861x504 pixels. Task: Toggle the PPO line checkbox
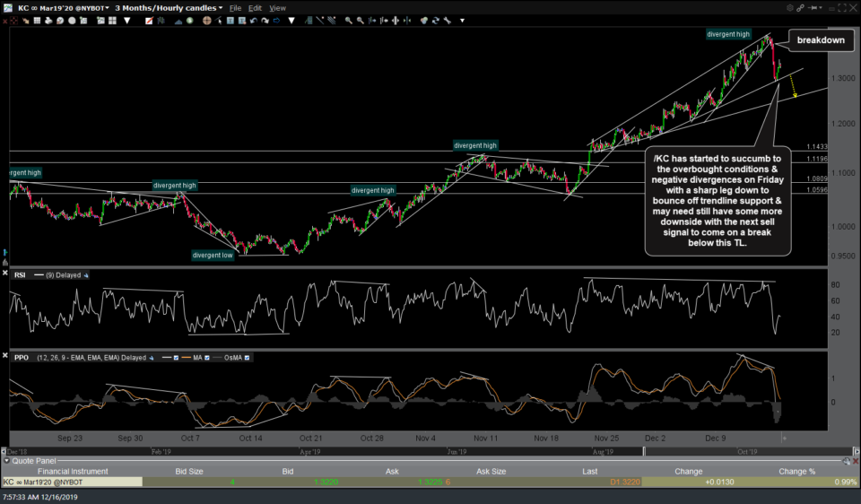pos(174,357)
